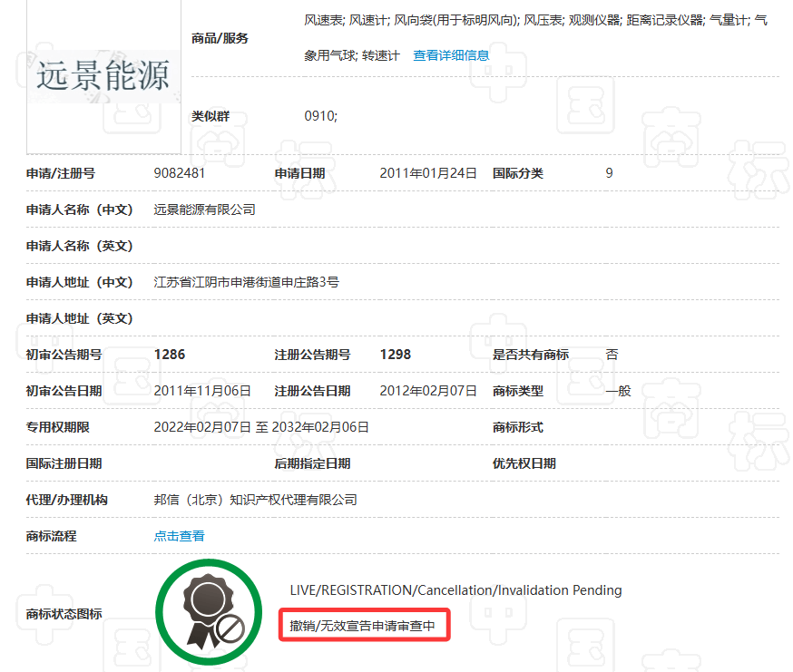Select applicant name 远景能源有限公司

tap(204, 209)
